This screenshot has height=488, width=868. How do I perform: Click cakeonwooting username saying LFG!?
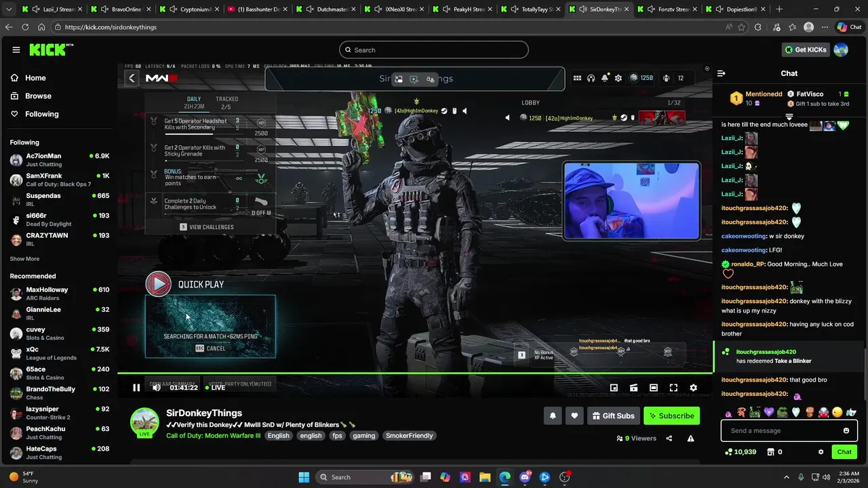point(744,250)
